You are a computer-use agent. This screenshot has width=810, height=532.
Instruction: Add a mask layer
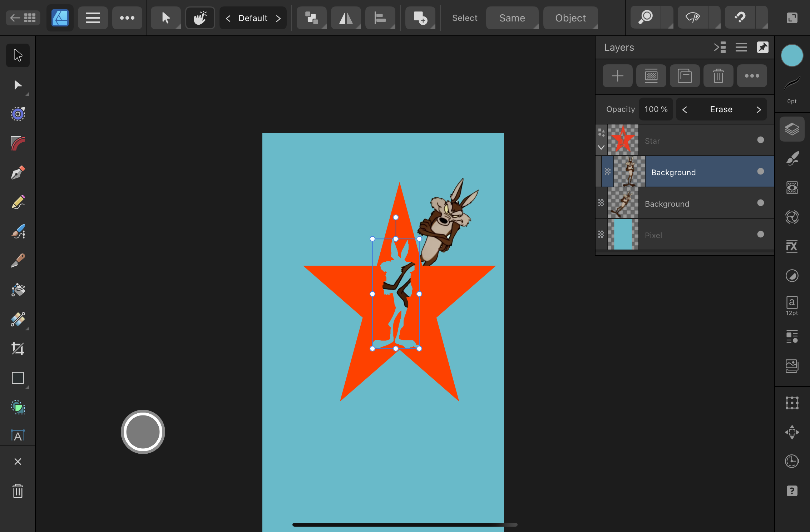click(x=651, y=76)
